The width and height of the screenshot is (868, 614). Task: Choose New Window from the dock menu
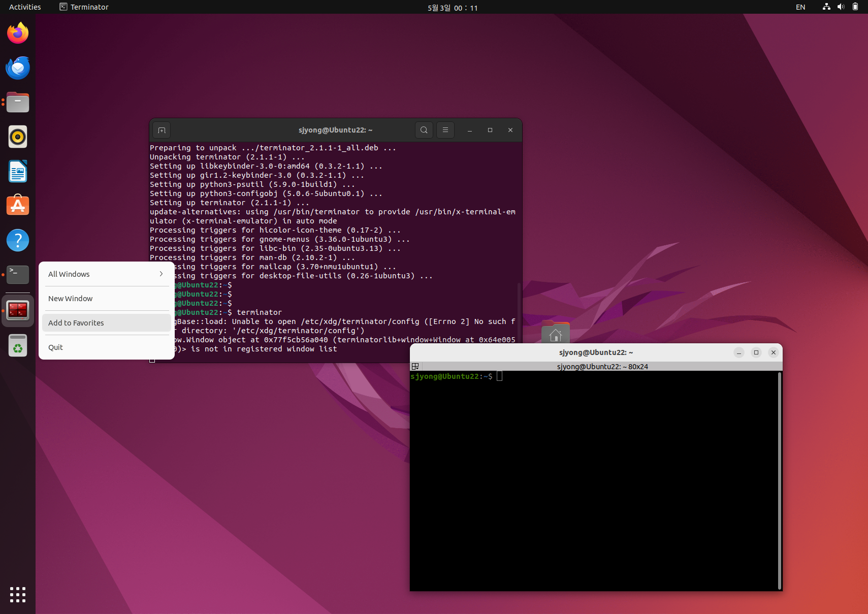point(106,299)
